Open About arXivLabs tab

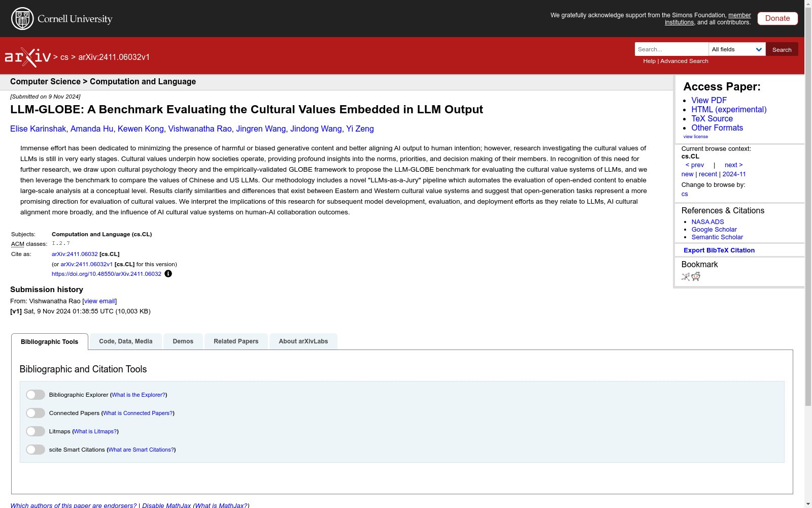click(x=303, y=341)
